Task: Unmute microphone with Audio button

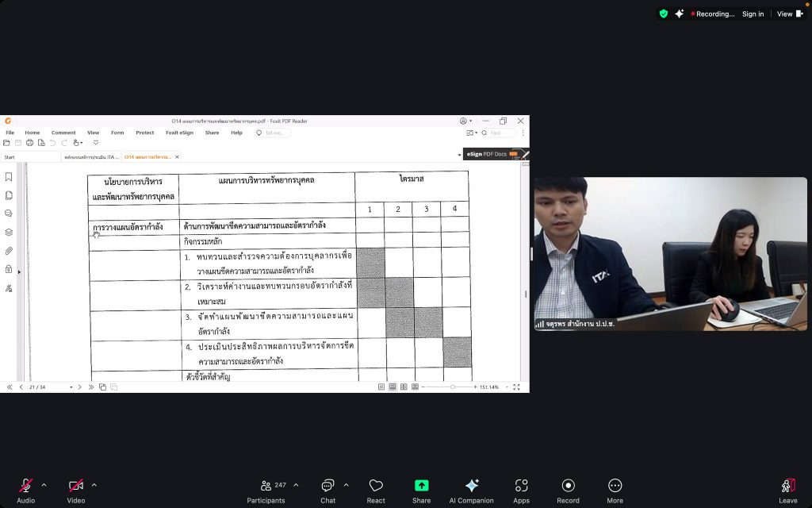Action: 25,491
